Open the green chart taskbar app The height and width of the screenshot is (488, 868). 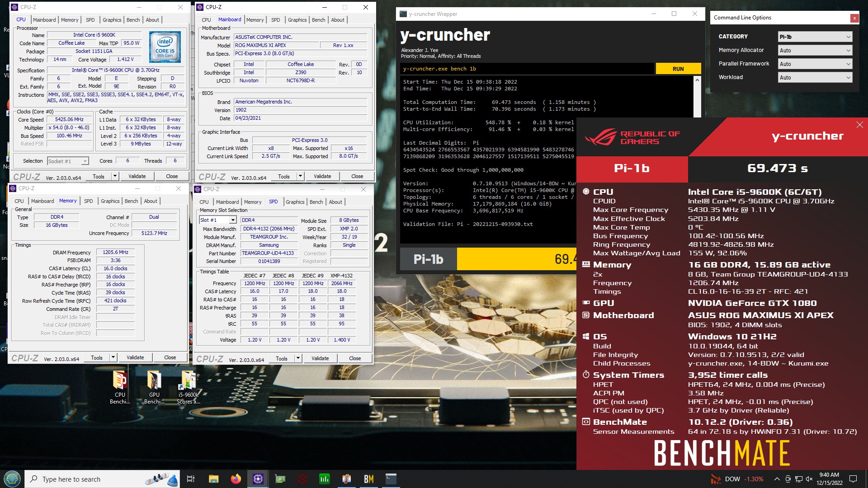pyautogui.click(x=325, y=479)
